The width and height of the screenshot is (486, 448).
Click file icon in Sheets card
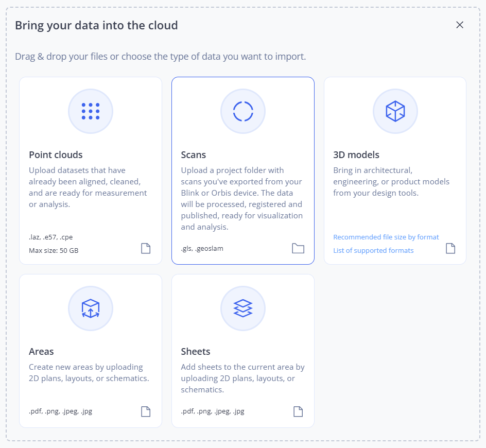coord(298,411)
